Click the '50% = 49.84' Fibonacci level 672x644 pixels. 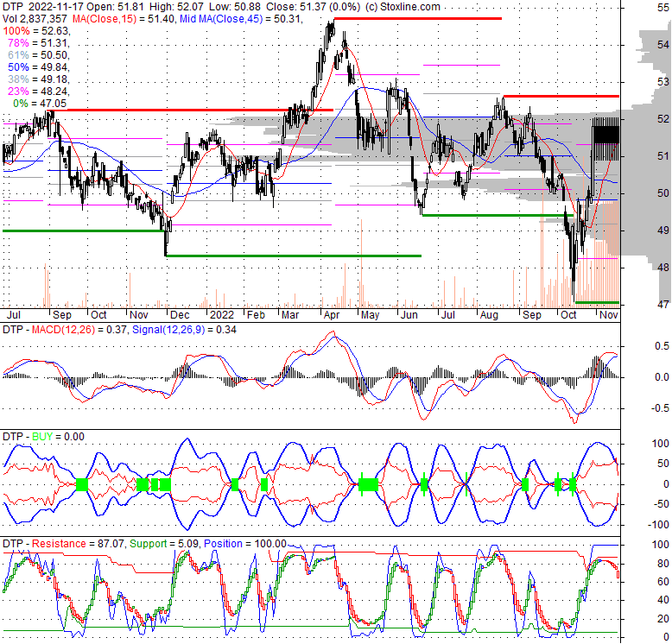coord(39,67)
